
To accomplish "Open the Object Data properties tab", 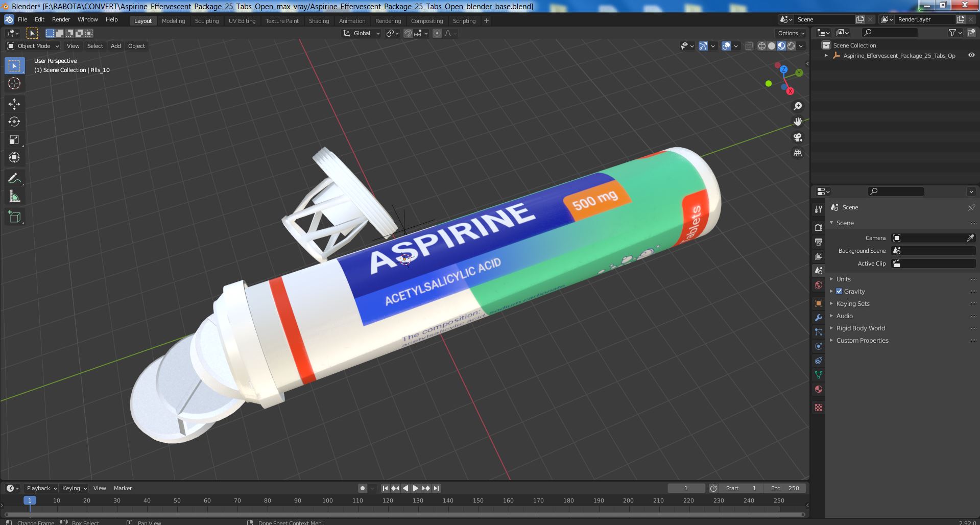I will coord(819,375).
